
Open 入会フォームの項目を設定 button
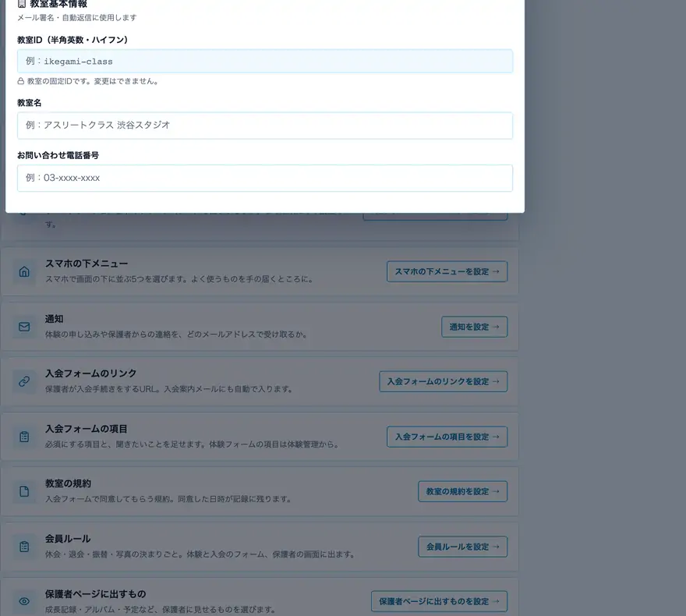tap(447, 437)
